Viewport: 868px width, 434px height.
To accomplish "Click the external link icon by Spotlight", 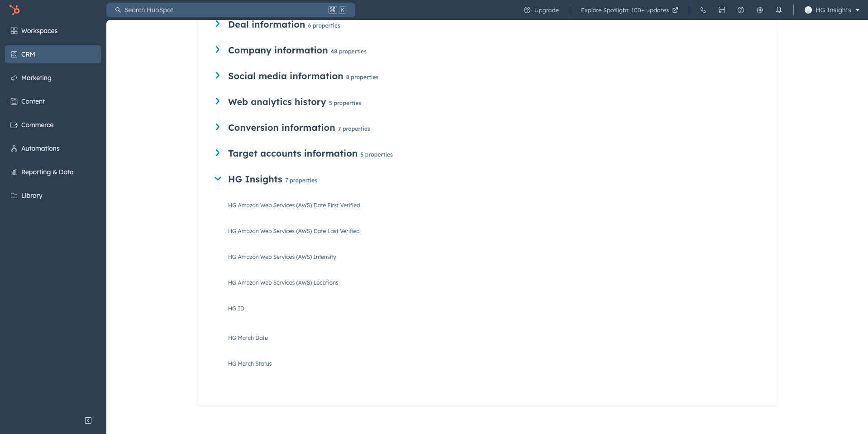I will pos(675,10).
